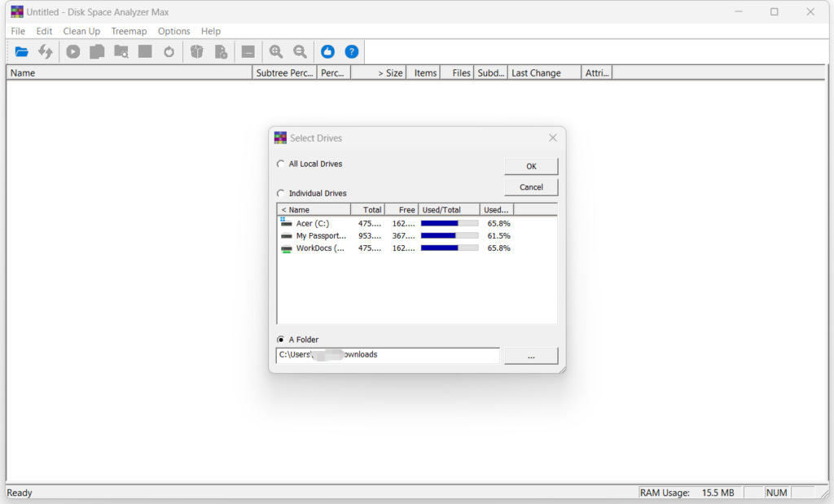
Task: Click the blue thumbs-up icon
Action: (x=327, y=52)
